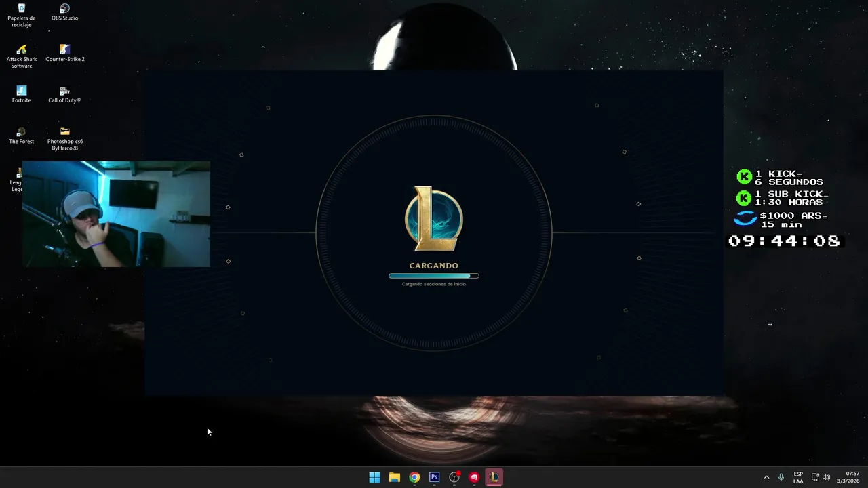
Task: Launch OBS Studio from desktop
Action: click(64, 12)
